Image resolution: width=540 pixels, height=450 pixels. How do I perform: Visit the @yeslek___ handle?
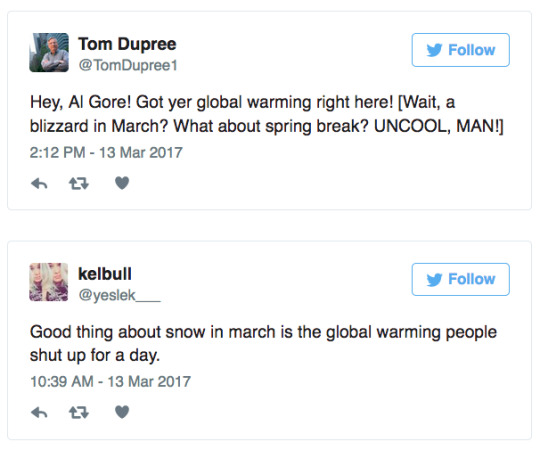120,295
